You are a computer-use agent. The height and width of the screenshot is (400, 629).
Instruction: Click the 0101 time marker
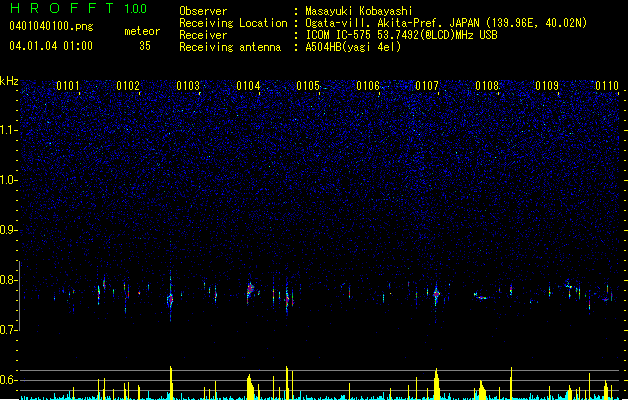[x=68, y=86]
